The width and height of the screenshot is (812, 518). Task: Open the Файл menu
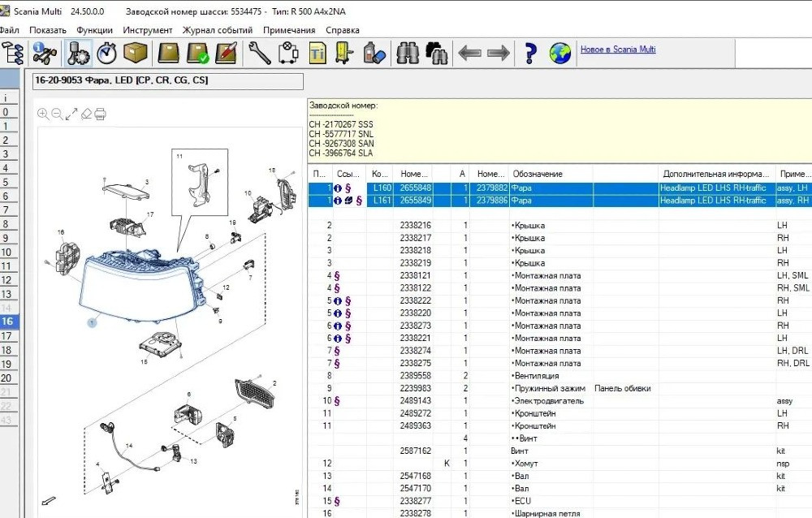point(9,30)
